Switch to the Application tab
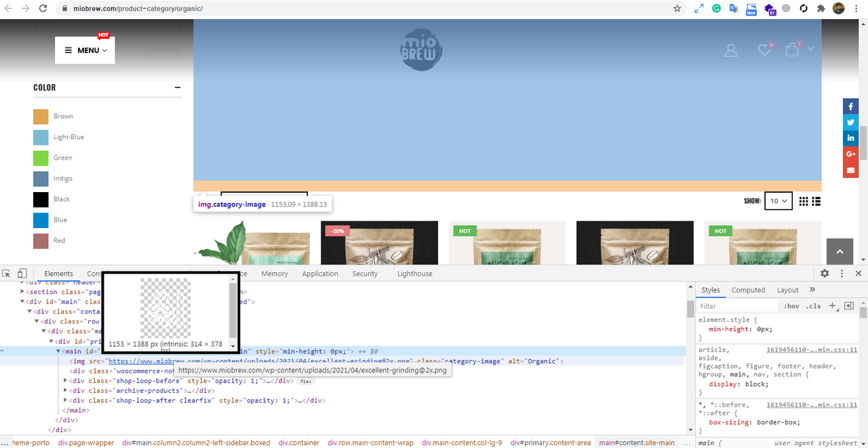 (320, 274)
